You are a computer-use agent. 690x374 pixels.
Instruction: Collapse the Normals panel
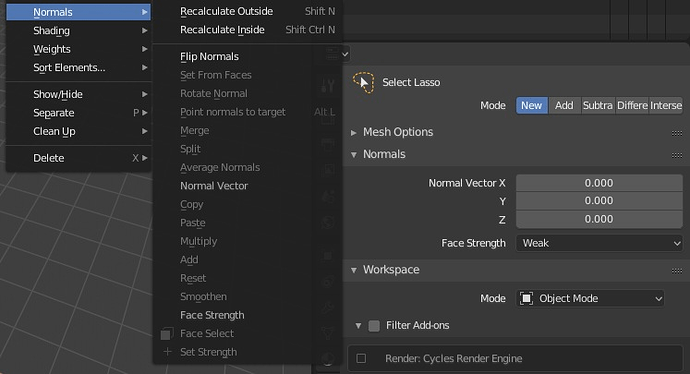click(x=354, y=154)
